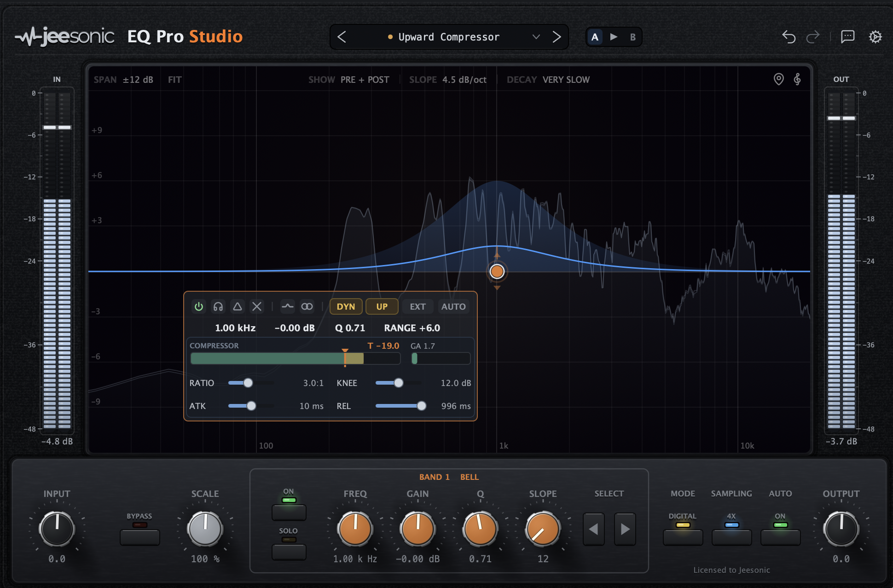Go to previous preset with left chevron
The height and width of the screenshot is (588, 893).
click(342, 37)
